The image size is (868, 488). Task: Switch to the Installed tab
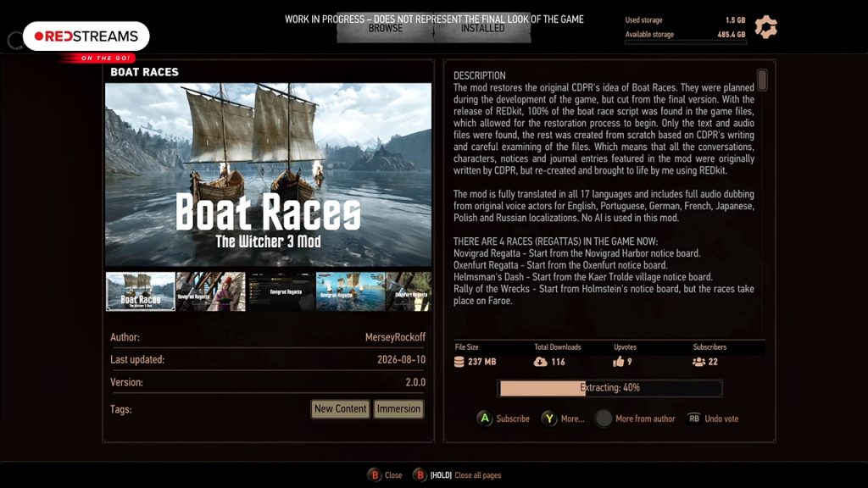point(482,29)
